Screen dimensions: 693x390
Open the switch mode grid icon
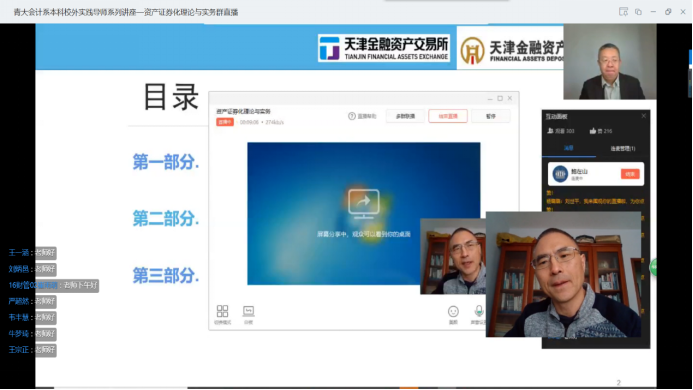coord(222,311)
